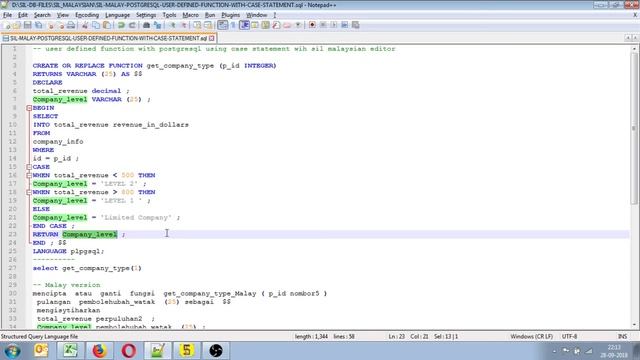Open the Macro menu
The width and height of the screenshot is (640, 360).
click(190, 15)
